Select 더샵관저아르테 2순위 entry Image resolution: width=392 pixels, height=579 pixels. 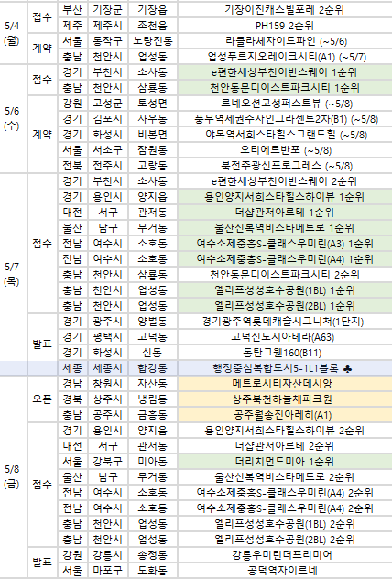coord(285,446)
